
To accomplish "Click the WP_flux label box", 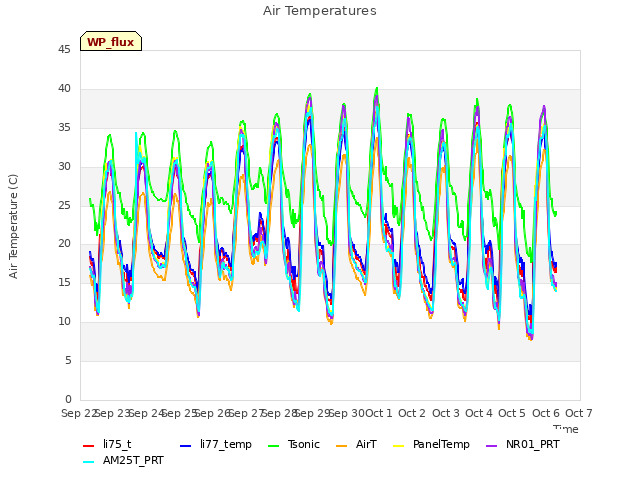I will 111,41.
